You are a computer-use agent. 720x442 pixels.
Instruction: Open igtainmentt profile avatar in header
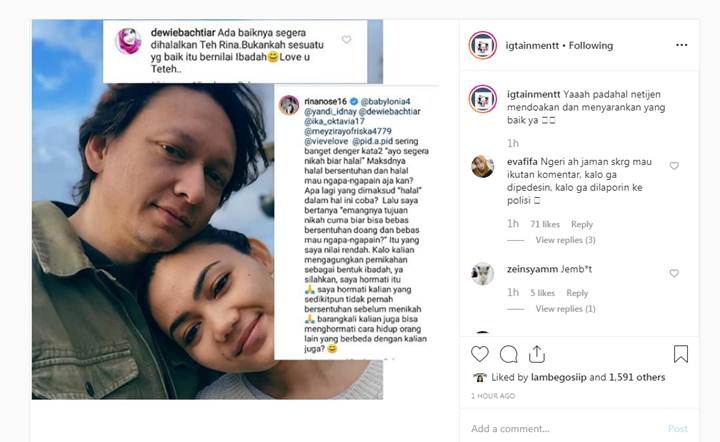pos(482,45)
